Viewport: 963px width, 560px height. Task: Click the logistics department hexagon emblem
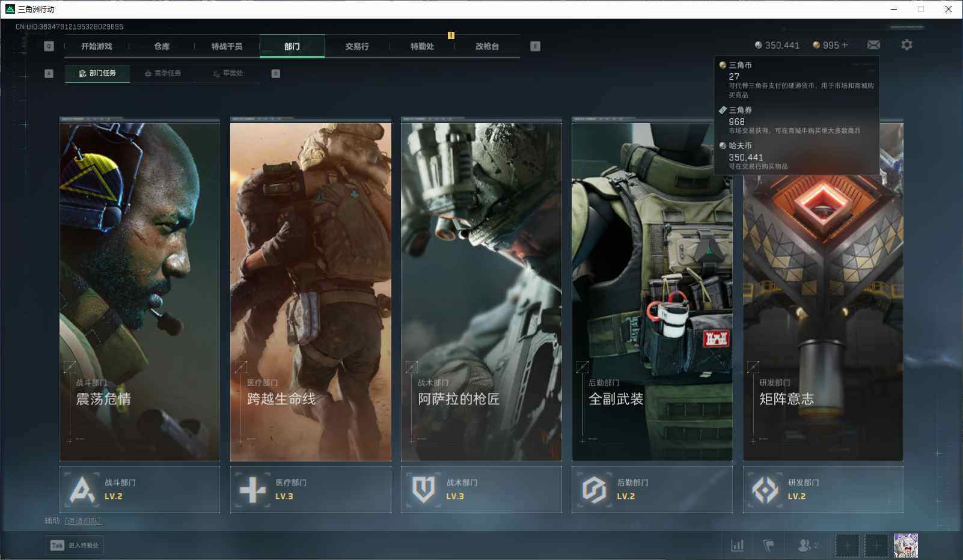pos(594,490)
